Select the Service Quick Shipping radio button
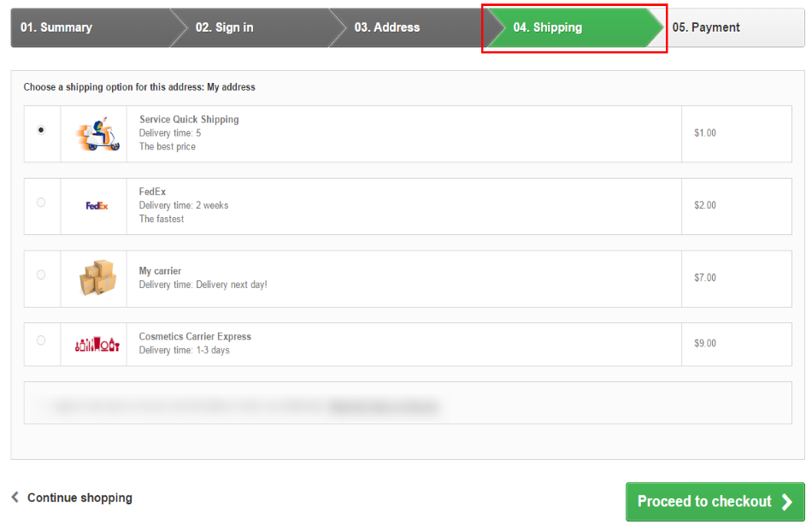812x530 pixels. (x=41, y=130)
